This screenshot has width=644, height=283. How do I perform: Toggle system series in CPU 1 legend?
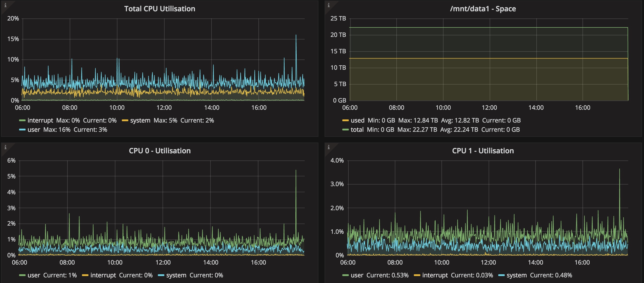coord(516,275)
